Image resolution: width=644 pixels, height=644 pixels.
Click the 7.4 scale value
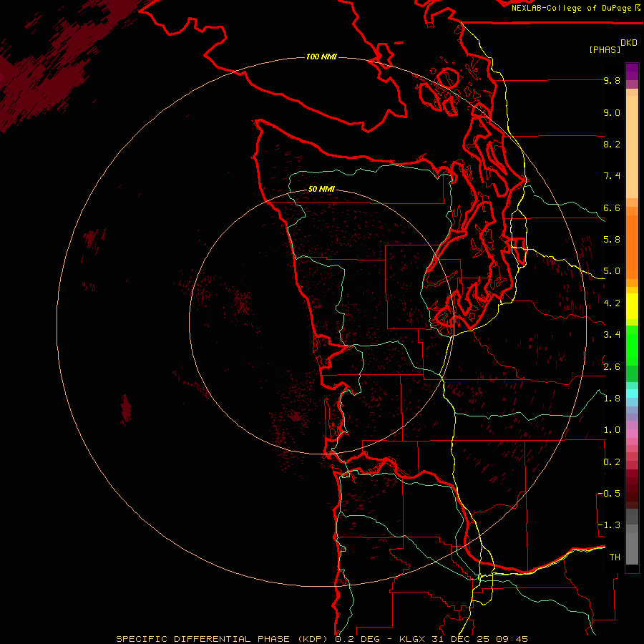point(612,176)
